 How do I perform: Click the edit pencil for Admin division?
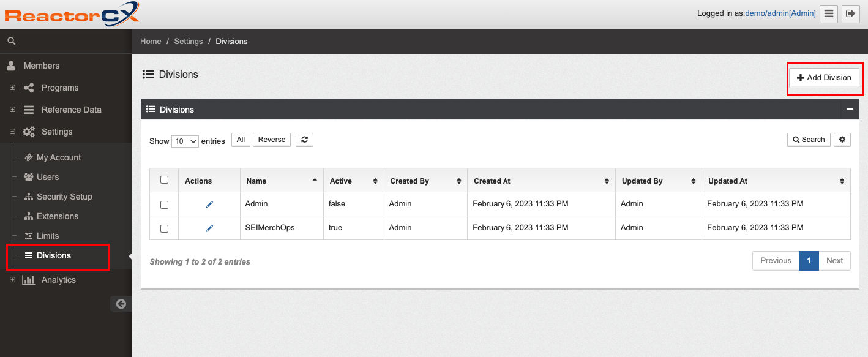click(x=209, y=205)
